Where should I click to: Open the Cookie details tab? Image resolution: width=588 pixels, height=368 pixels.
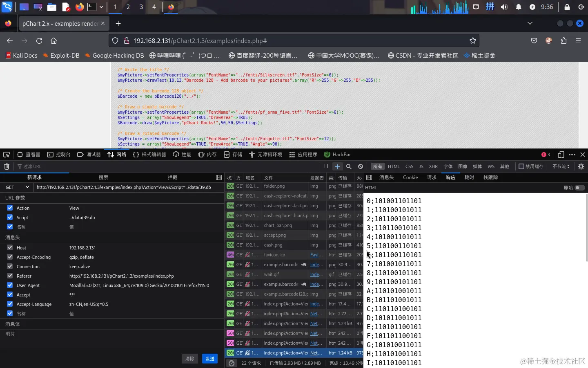tap(410, 177)
